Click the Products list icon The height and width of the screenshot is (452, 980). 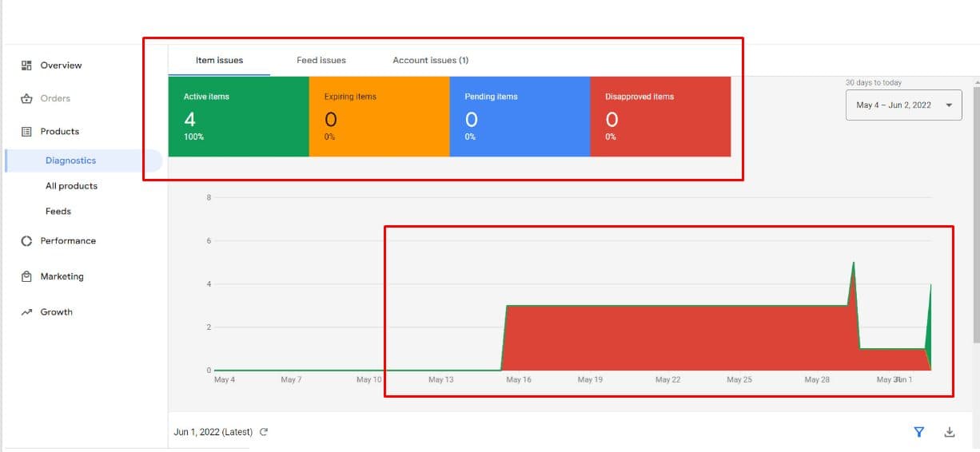click(x=26, y=132)
